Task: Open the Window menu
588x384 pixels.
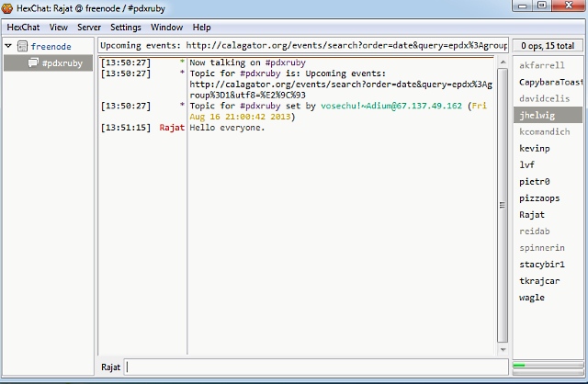Action: 166,28
